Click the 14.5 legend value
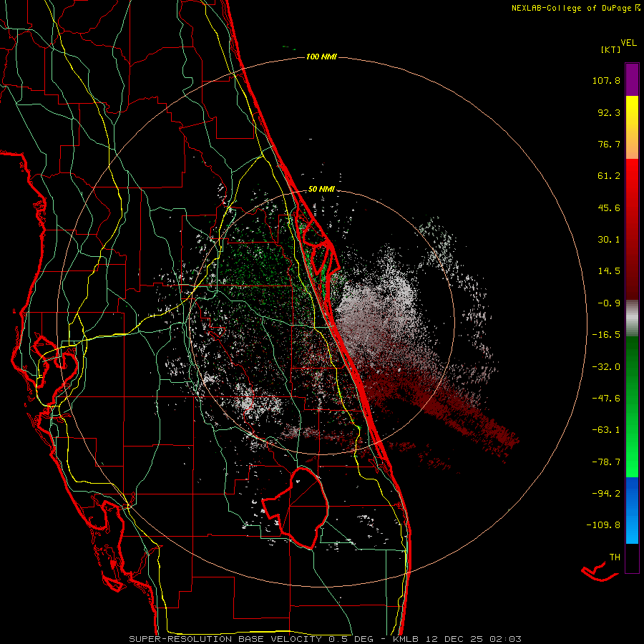The image size is (644, 644). [x=609, y=271]
